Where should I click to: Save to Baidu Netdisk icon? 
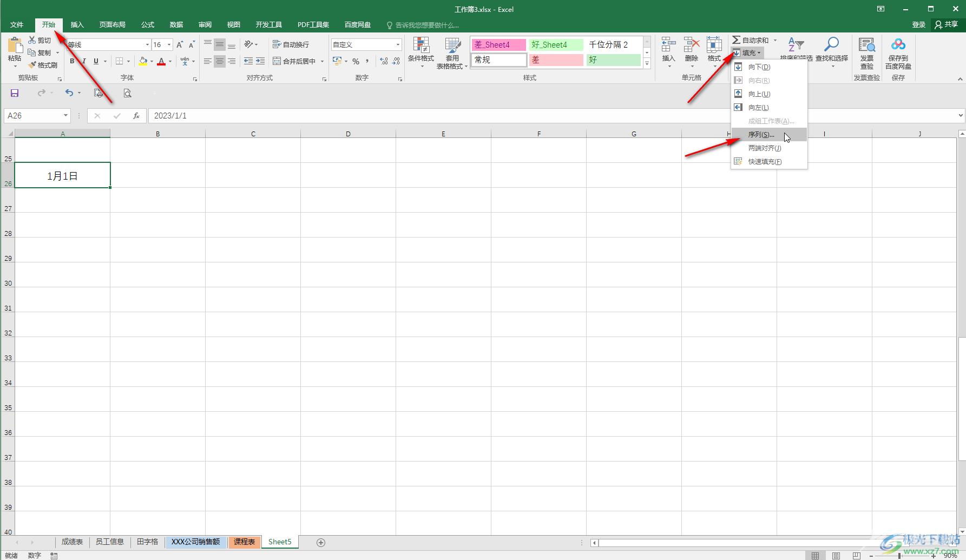point(898,44)
